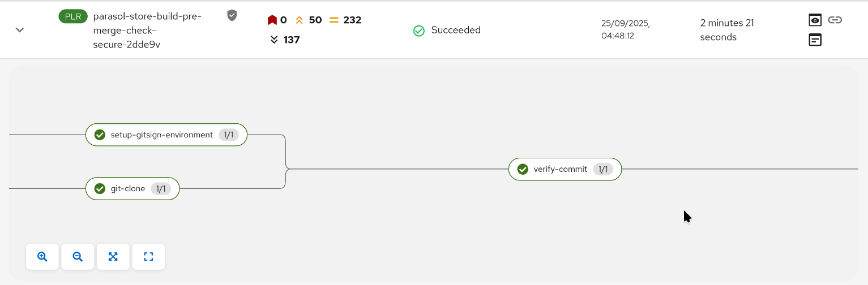
Task: Reset the pipeline graph view
Action: pos(148,257)
